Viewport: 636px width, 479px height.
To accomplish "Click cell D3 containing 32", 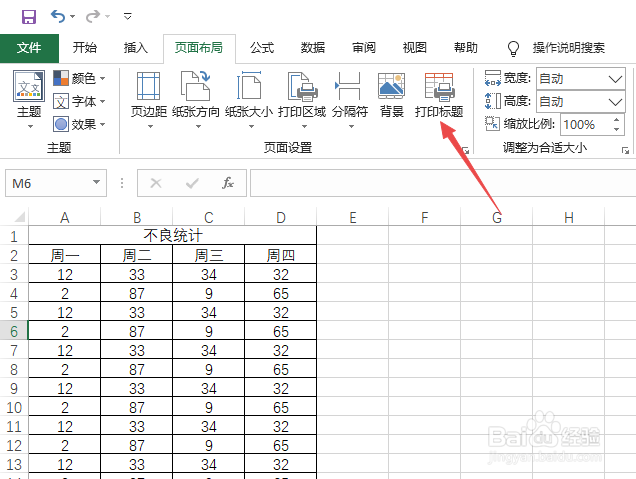I will 281,274.
